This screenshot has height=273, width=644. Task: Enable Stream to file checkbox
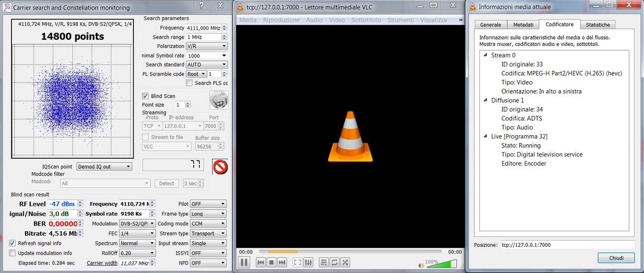145,137
